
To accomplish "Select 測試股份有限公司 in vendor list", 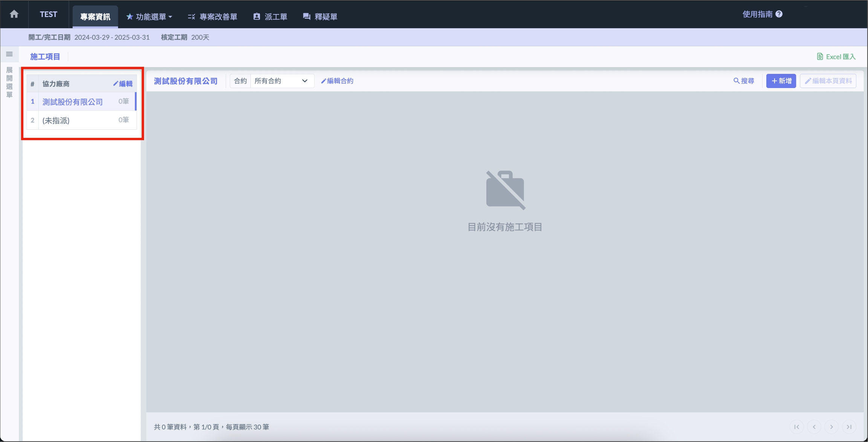I will click(73, 102).
